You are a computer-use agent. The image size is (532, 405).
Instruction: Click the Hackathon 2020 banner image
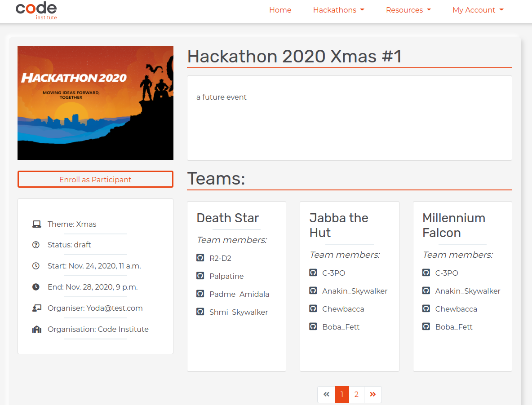pos(95,103)
